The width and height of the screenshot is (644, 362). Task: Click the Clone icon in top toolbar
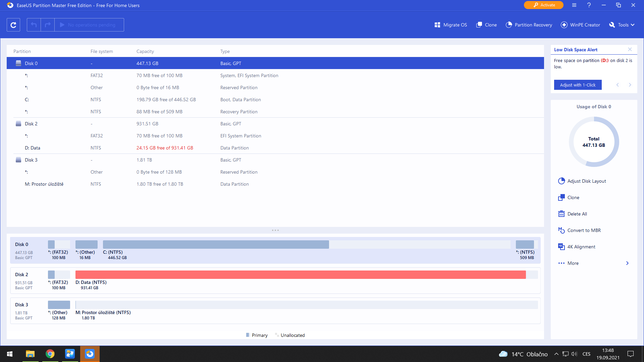[486, 25]
